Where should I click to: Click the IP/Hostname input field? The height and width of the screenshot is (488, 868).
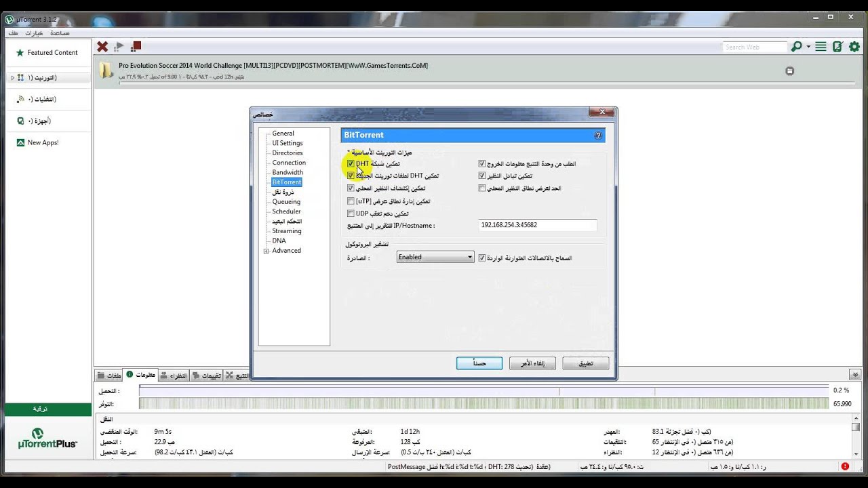click(538, 225)
